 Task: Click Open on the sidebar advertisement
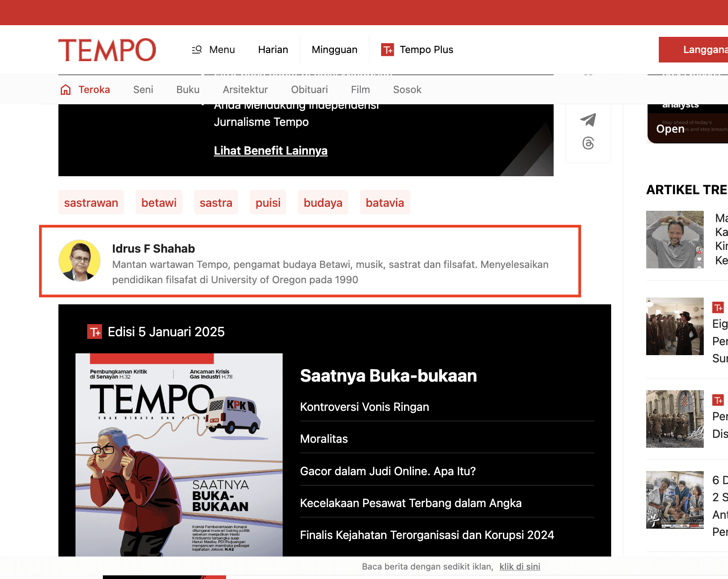point(670,129)
